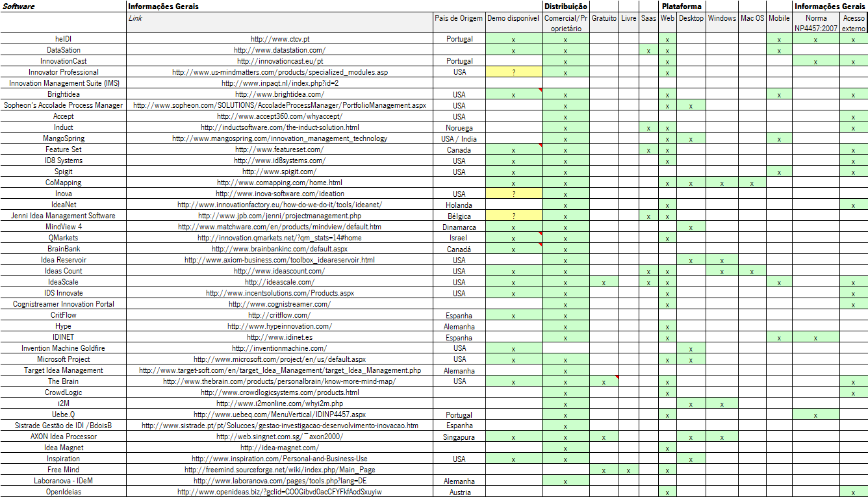Click the 'Invention Machine Goldfire' cell
Screen dimensions: 868x497
63,348
